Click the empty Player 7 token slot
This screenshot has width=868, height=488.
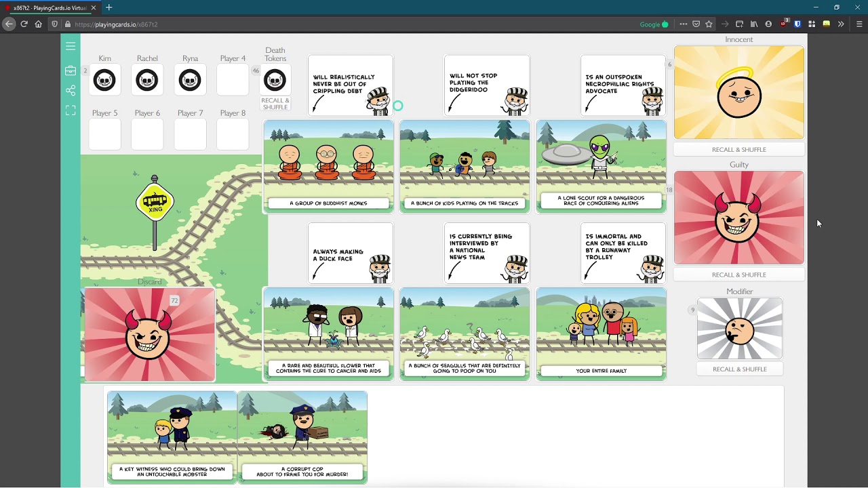190,134
